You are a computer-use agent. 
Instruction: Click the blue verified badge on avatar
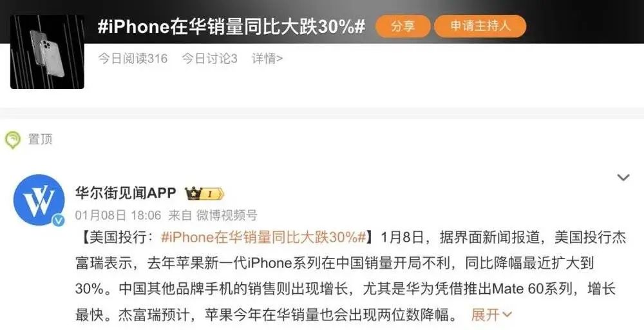(59, 220)
